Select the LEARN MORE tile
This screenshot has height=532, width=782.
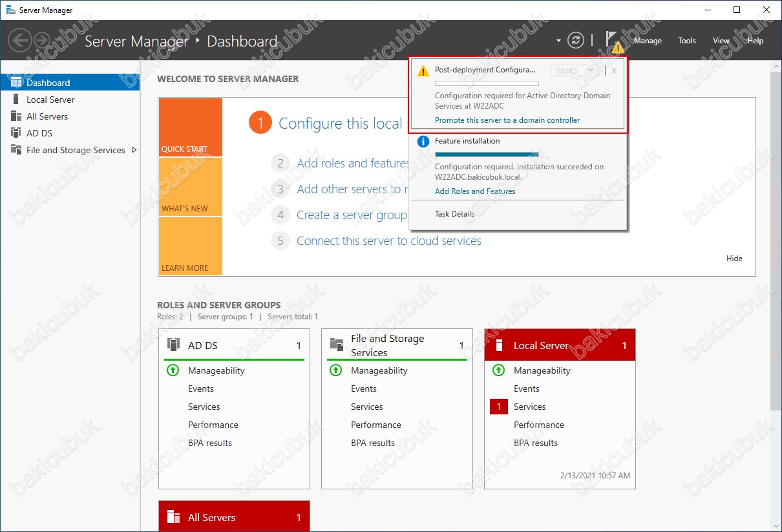coord(190,246)
